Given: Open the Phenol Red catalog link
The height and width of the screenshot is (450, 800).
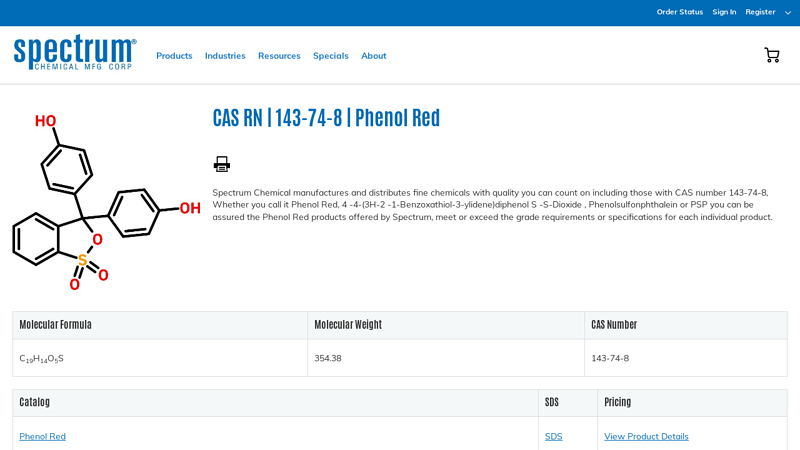Looking at the screenshot, I should 42,436.
